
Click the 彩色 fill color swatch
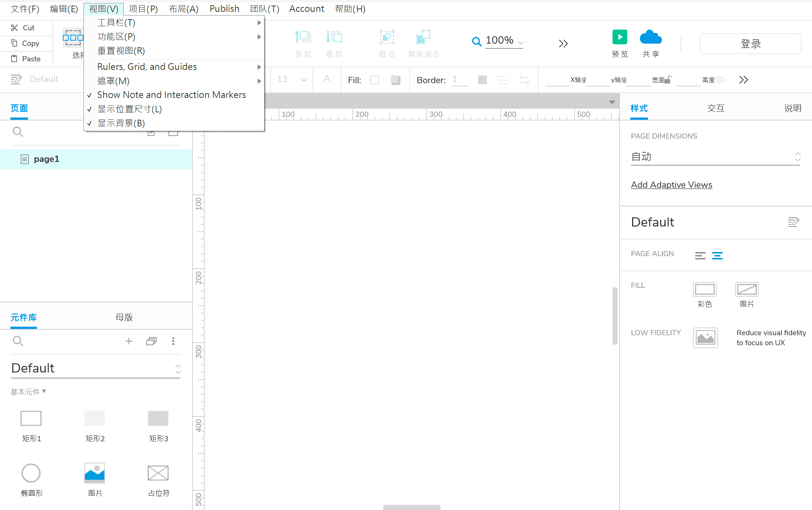704,289
